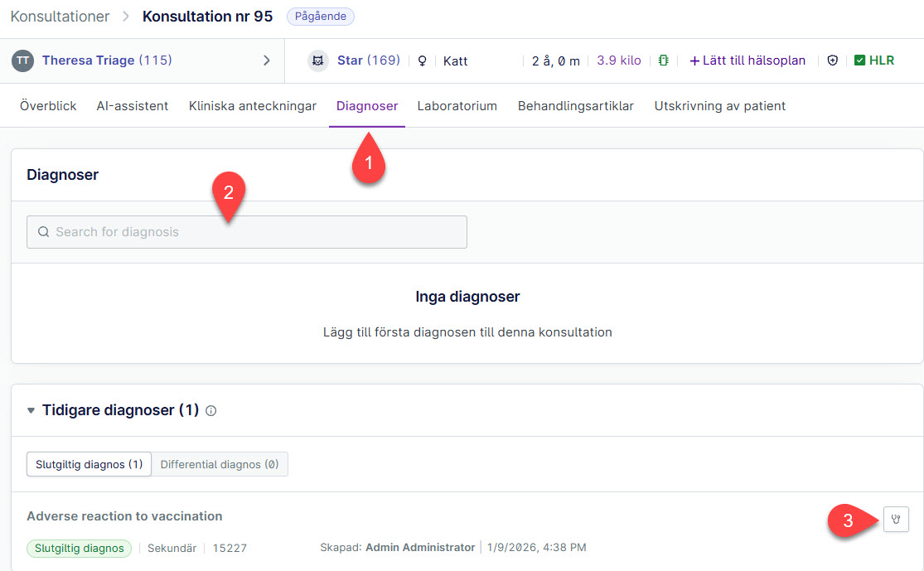Expand the Theresa Triage client chevron
This screenshot has width=924, height=571.
(x=266, y=60)
